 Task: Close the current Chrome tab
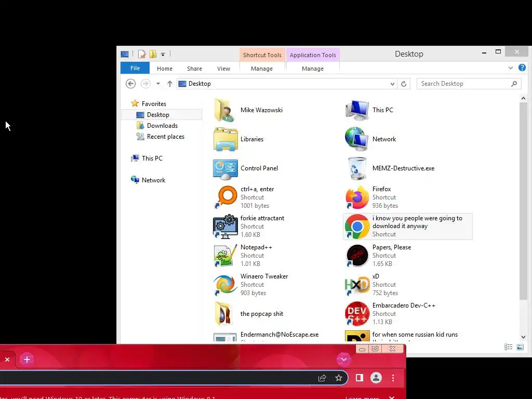7,360
